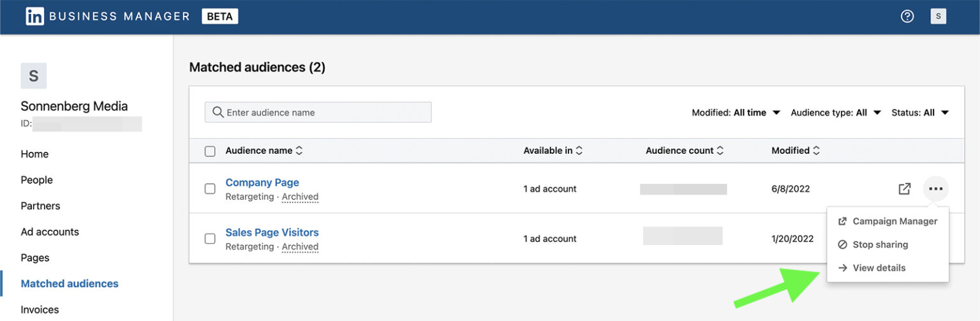Click Archived status under Sales Page Visitors
This screenshot has width=980, height=321.
click(x=300, y=247)
